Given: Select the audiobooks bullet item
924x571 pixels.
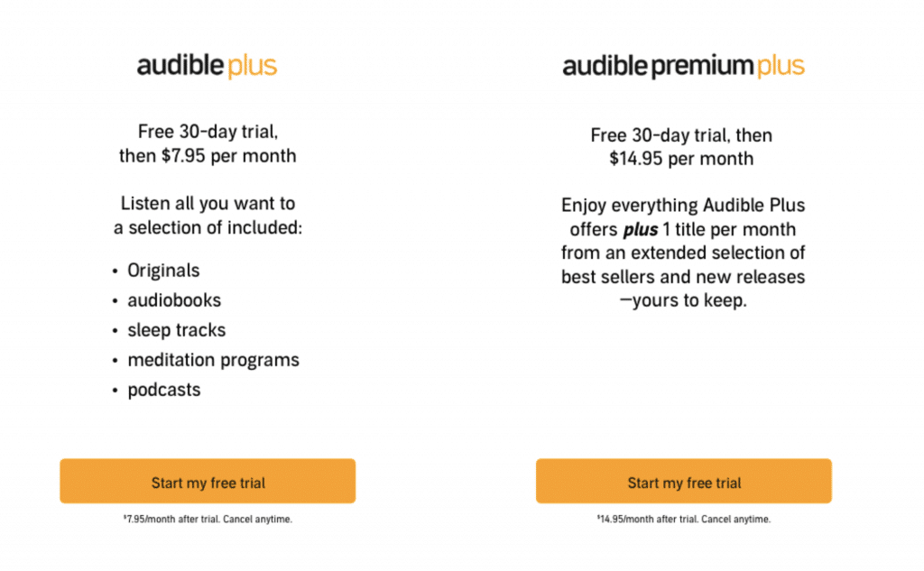Looking at the screenshot, I should point(174,300).
